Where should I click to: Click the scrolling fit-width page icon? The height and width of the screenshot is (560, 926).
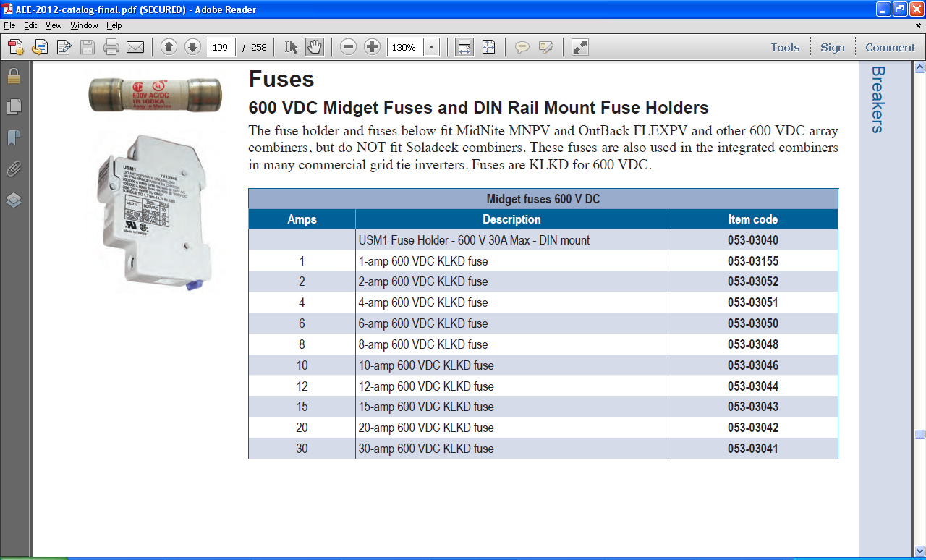(464, 47)
